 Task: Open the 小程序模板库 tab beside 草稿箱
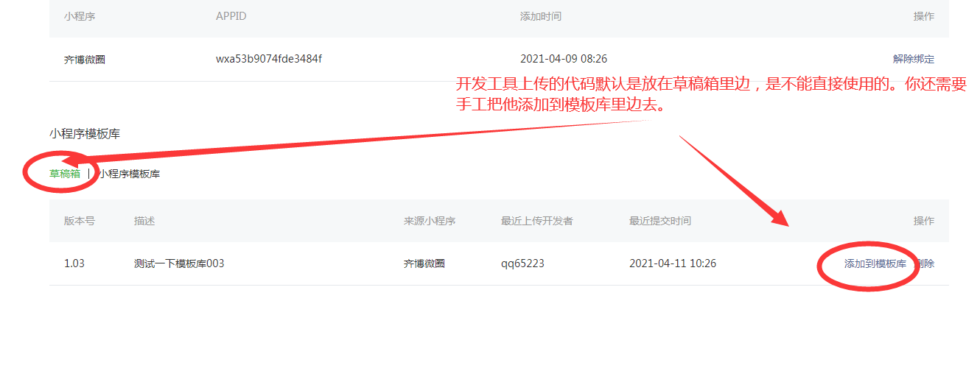[x=130, y=174]
